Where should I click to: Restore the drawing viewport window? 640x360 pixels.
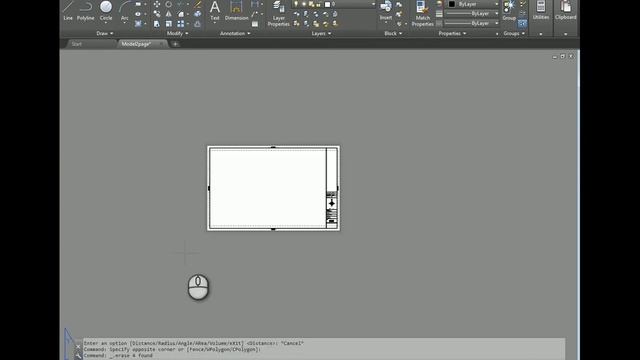[563, 56]
